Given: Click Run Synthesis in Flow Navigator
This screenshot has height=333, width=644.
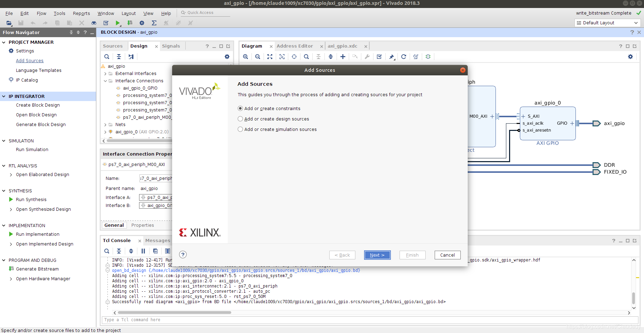Looking at the screenshot, I should [x=31, y=200].
